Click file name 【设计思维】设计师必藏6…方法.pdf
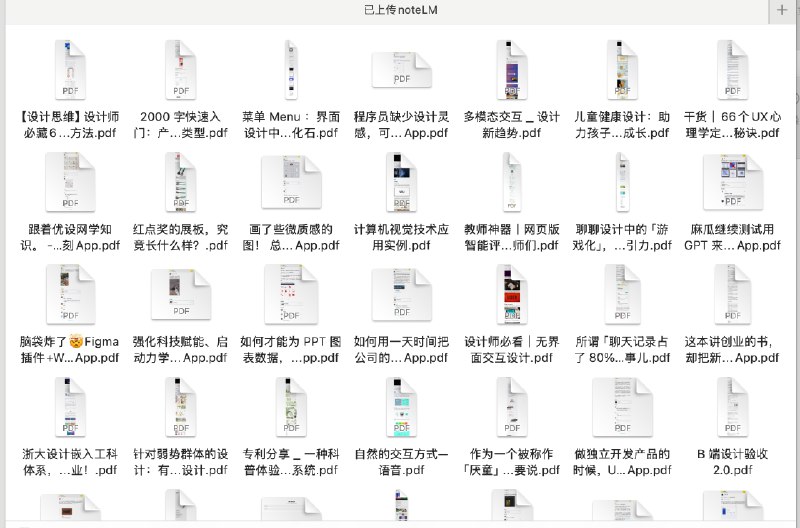The height and width of the screenshot is (528, 800). (70, 124)
